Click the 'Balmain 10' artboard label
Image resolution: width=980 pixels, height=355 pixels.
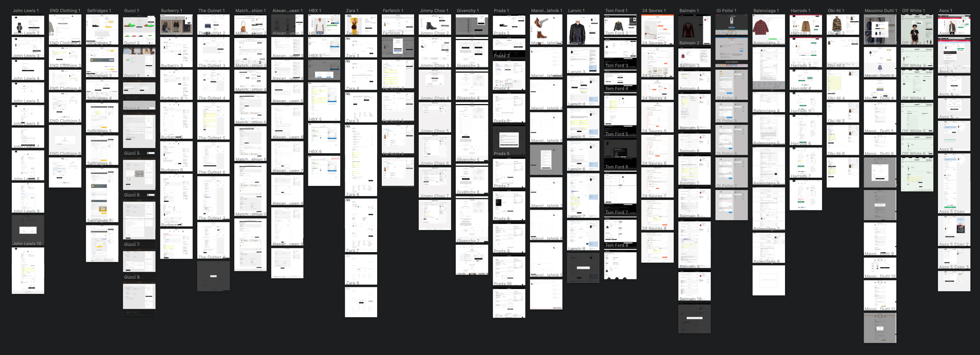pyautogui.click(x=690, y=299)
